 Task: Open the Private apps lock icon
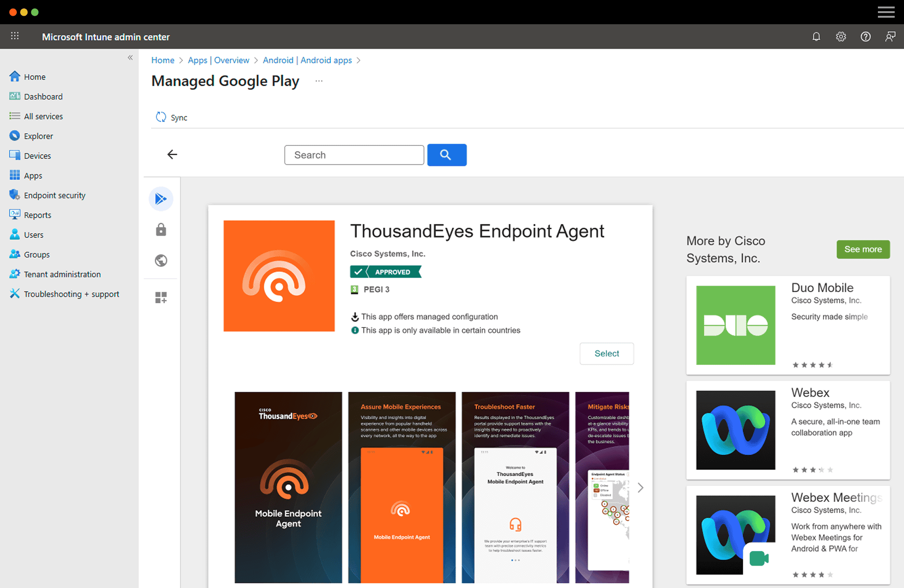[x=161, y=229]
